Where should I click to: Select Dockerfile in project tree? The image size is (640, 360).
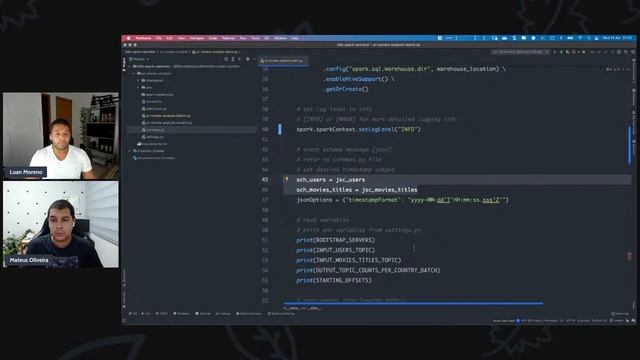coord(151,102)
